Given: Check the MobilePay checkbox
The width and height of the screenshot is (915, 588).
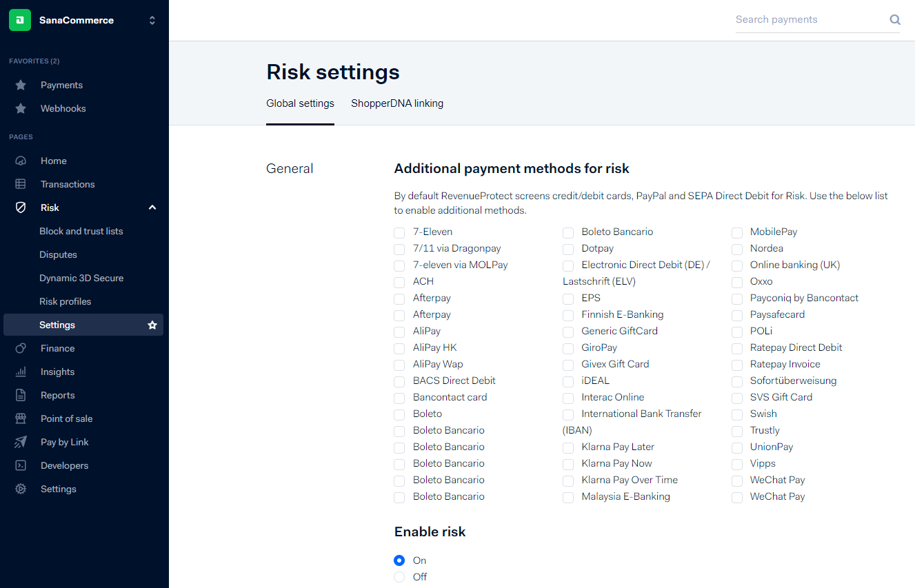Looking at the screenshot, I should click(x=737, y=232).
